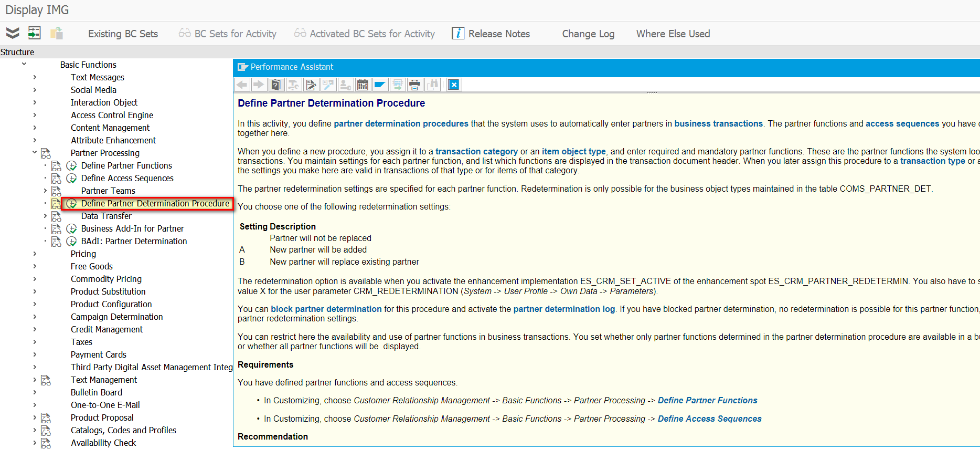The width and height of the screenshot is (980, 449).
Task: Click the glasses icon for BC Sets for Activity
Action: (184, 33)
